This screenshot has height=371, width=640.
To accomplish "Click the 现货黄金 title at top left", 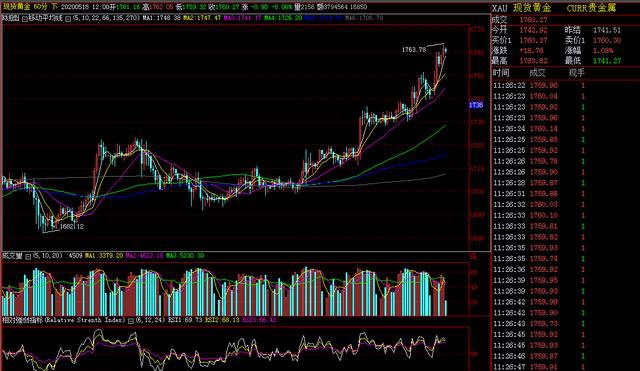I will 16,7.
